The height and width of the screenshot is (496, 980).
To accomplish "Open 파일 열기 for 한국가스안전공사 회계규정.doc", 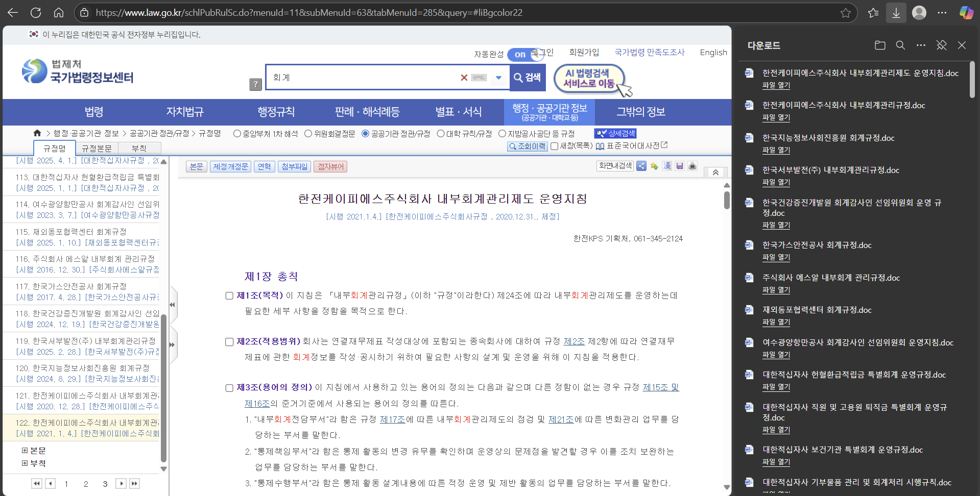I will (776, 257).
